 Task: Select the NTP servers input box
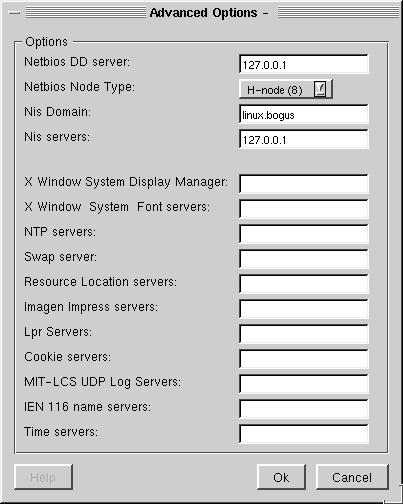(304, 234)
